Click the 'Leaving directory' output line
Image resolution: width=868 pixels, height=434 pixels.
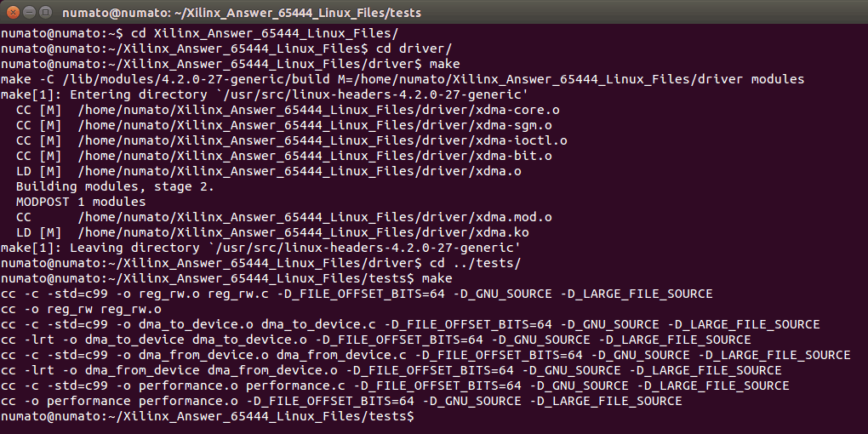[260, 248]
